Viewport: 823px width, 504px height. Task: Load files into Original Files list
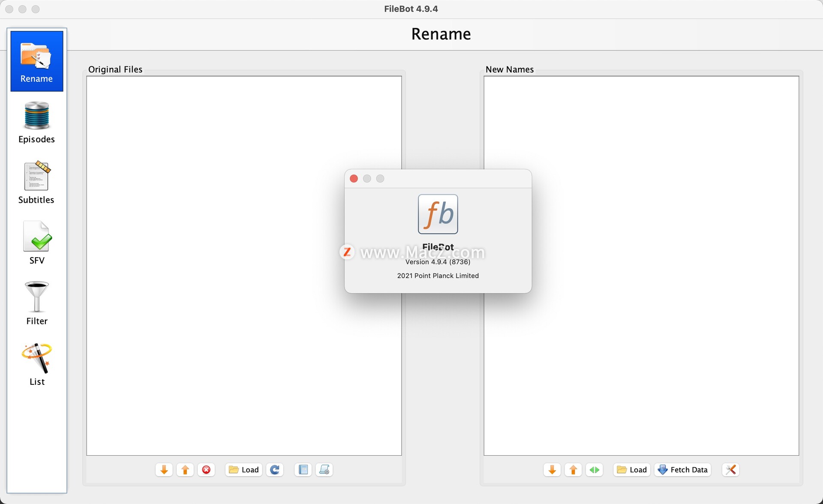(244, 470)
